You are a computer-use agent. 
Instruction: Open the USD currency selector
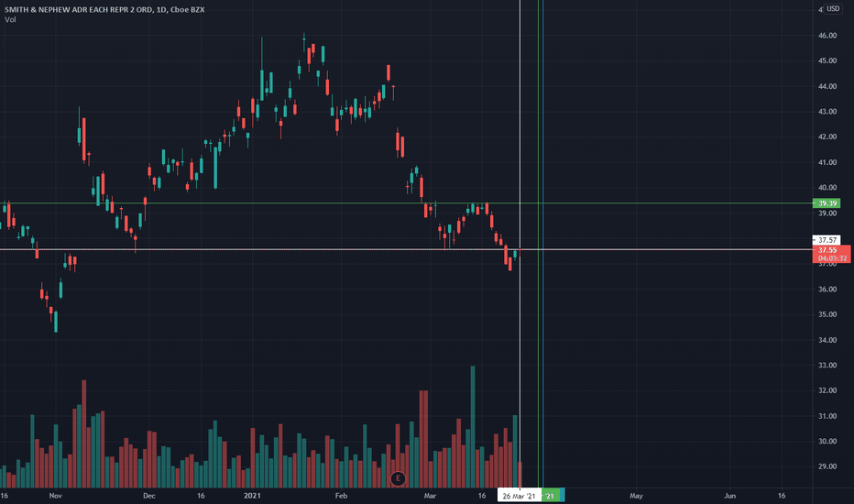click(833, 9)
